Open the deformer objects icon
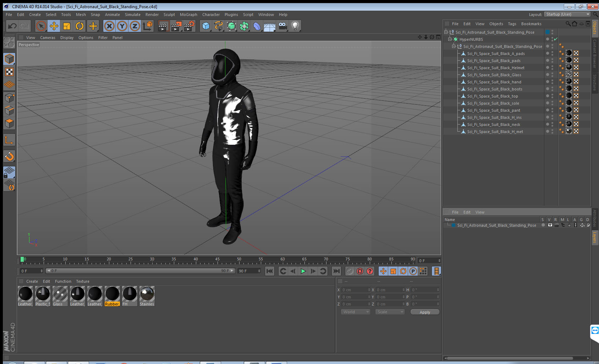The image size is (599, 364). (x=257, y=26)
